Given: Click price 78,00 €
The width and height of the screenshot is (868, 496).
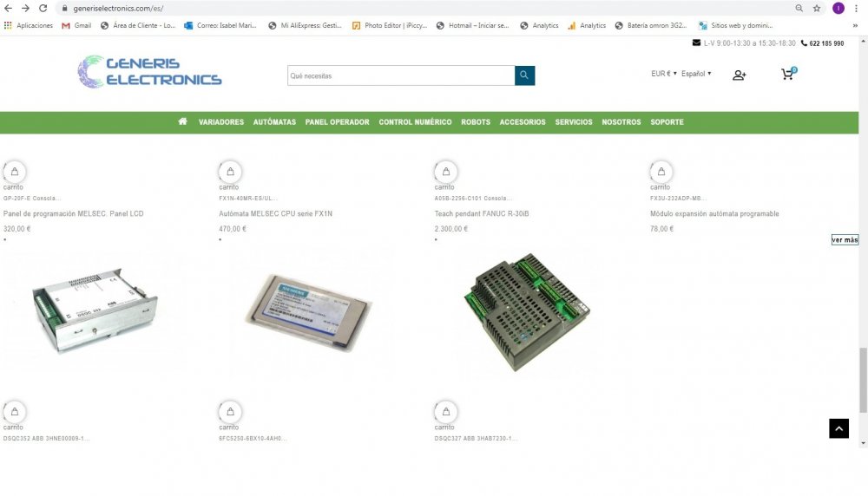Looking at the screenshot, I should [x=662, y=228].
